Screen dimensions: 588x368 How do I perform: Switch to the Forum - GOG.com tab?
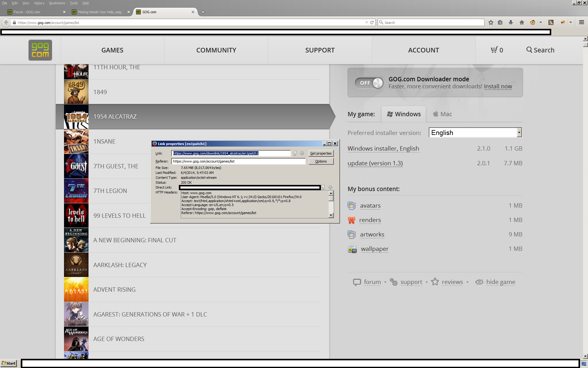click(36, 12)
